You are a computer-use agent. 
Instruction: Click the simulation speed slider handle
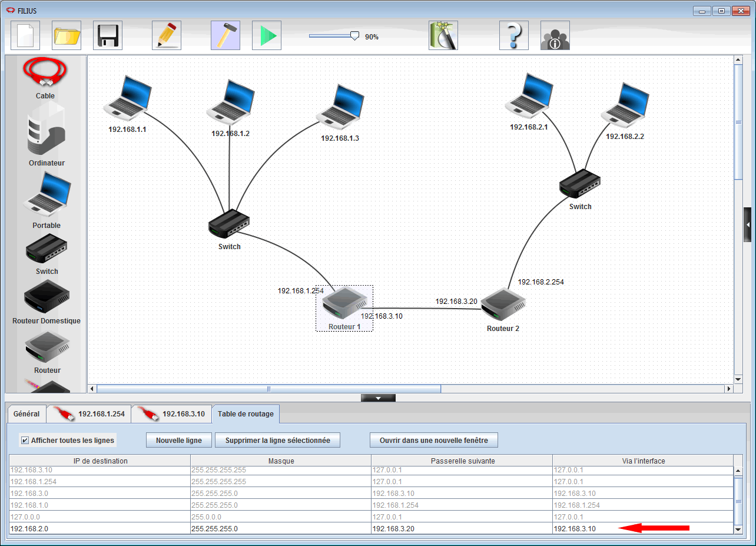(x=354, y=36)
